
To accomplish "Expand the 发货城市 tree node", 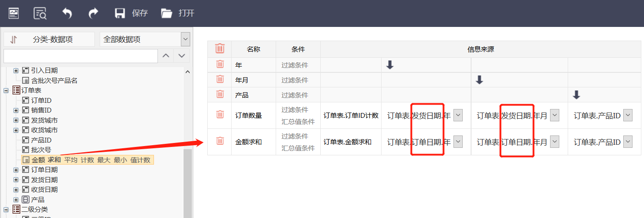I will point(16,120).
